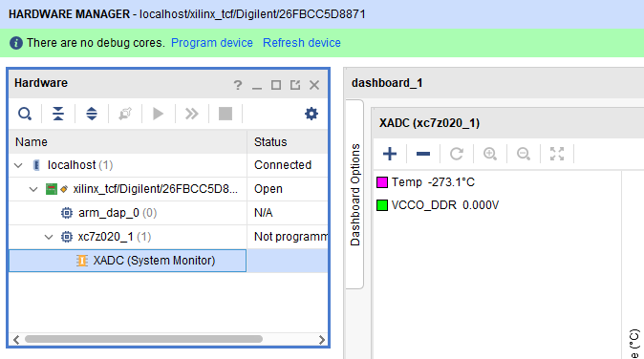Collapse the xilinx_tcf/Digilent target node

[x=33, y=189]
